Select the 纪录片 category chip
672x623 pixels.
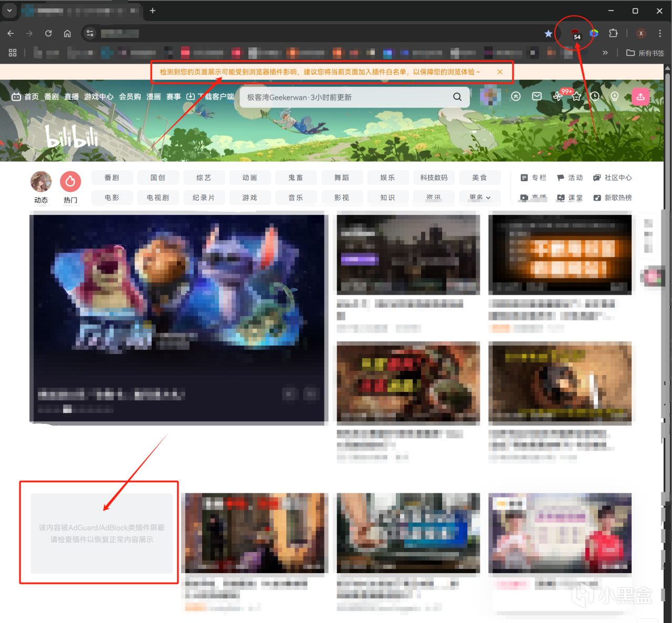204,198
